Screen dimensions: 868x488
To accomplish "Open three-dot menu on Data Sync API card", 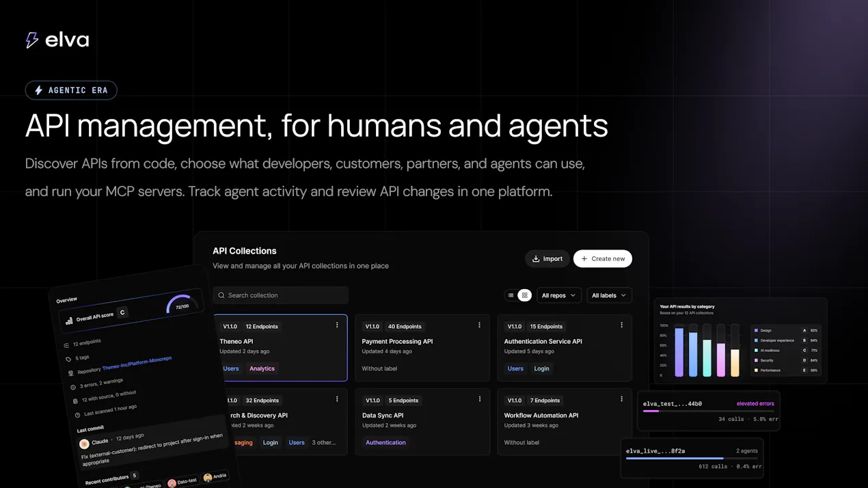I will 479,399.
